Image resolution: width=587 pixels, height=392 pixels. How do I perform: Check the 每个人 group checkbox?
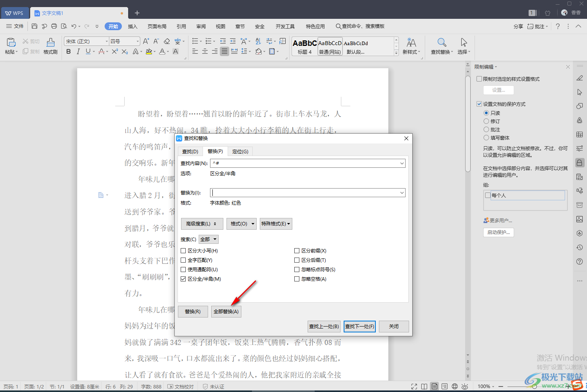488,195
